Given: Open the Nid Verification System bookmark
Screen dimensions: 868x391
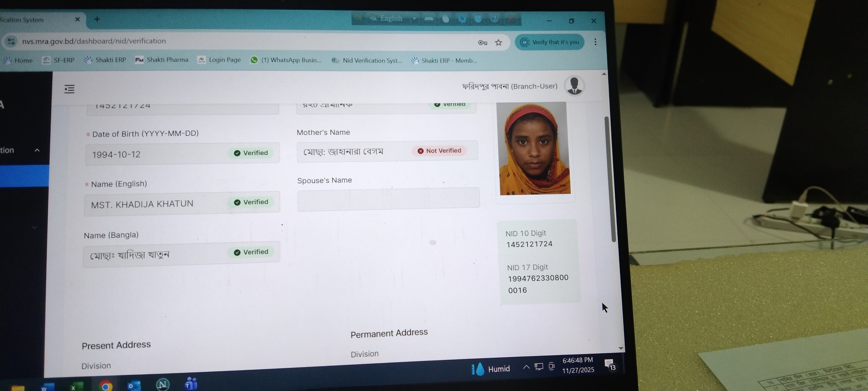Looking at the screenshot, I should coord(367,60).
